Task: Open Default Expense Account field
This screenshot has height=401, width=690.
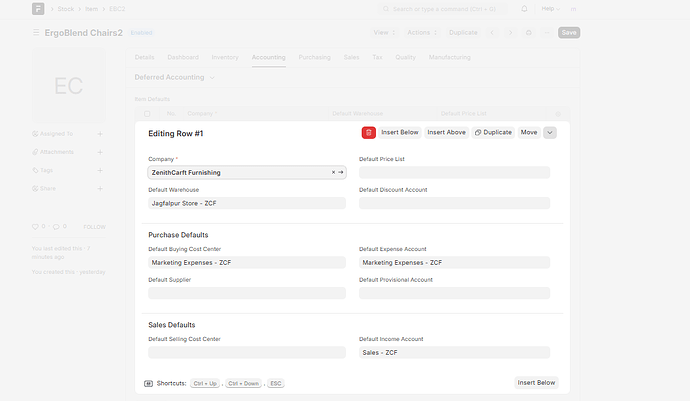Action: coord(454,263)
